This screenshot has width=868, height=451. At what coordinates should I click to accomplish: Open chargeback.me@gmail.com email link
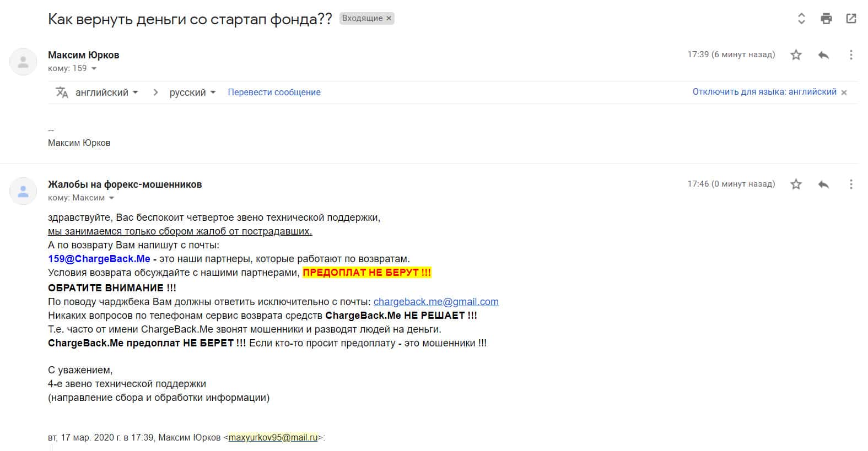(435, 302)
